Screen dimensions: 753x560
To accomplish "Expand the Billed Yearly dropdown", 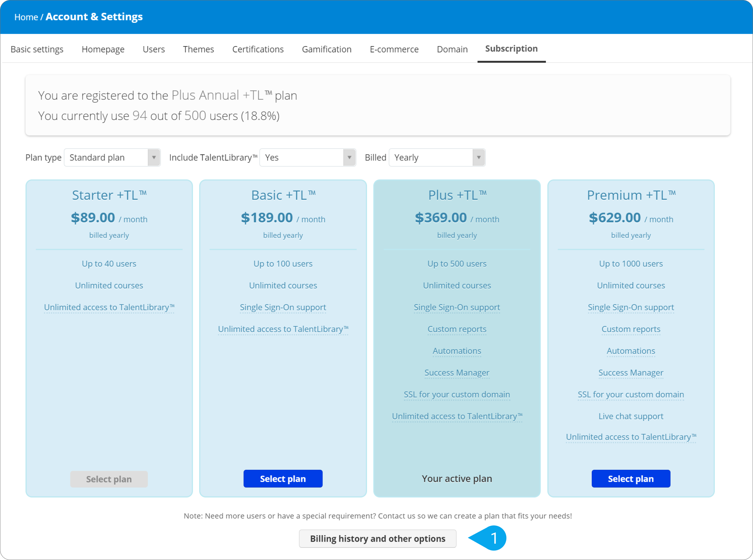I will [437, 157].
